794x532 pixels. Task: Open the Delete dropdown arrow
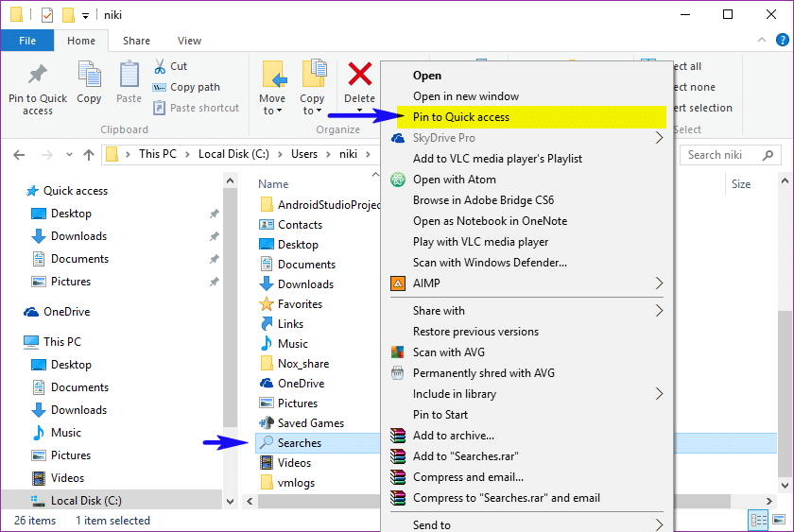(359, 111)
